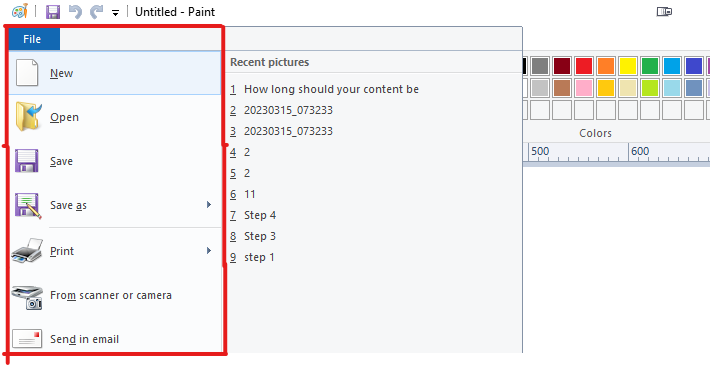Select From scanner or camera icon
710x365 pixels.
point(27,297)
